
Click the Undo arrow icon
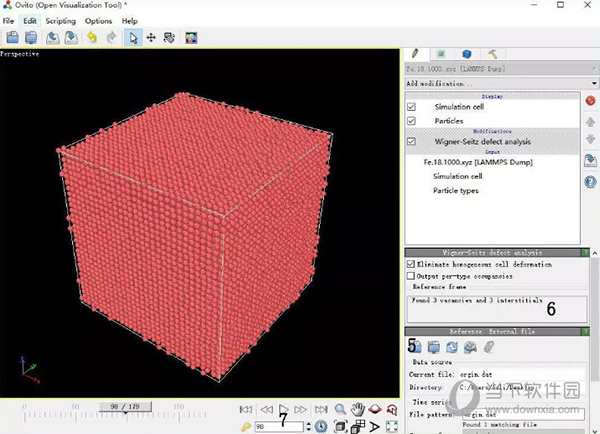[92, 37]
